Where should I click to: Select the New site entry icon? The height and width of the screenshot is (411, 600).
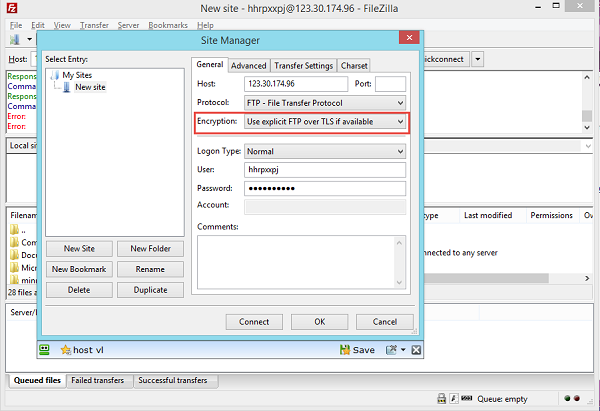coord(66,87)
